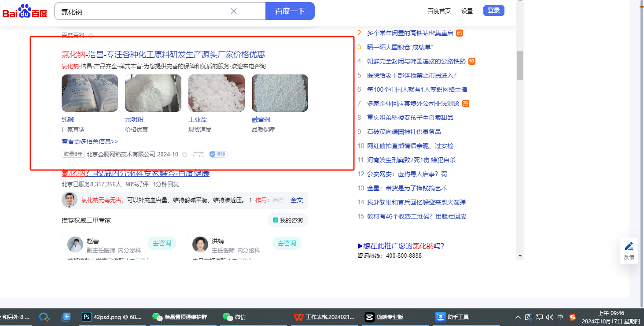
Task: Click 想在此推广您的氯化钠吗? promotion link
Action: (401, 246)
